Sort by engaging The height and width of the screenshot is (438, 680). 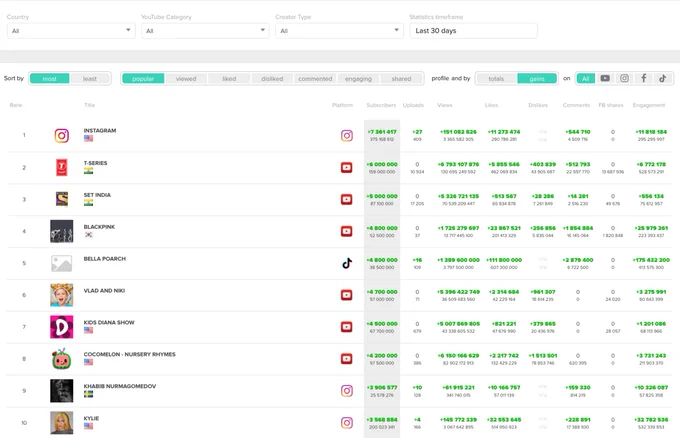358,78
